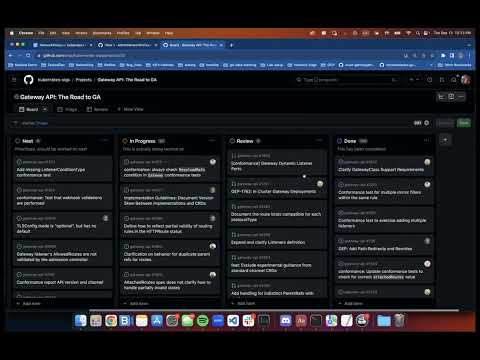
Task: Open the Gateway listener's AllowedRoutes card
Action: (63, 253)
